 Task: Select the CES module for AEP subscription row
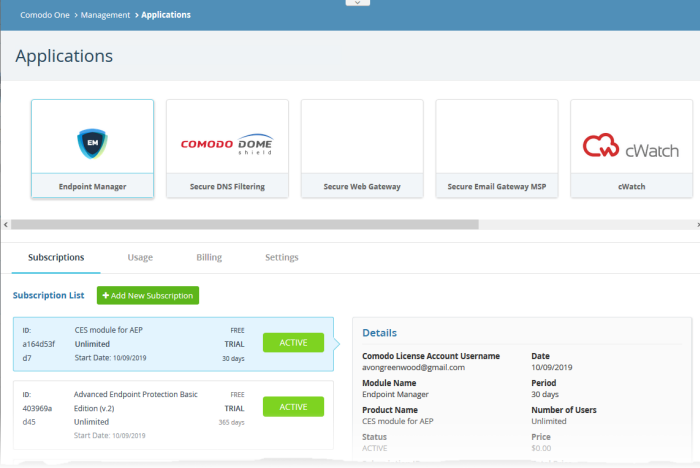coord(173,344)
